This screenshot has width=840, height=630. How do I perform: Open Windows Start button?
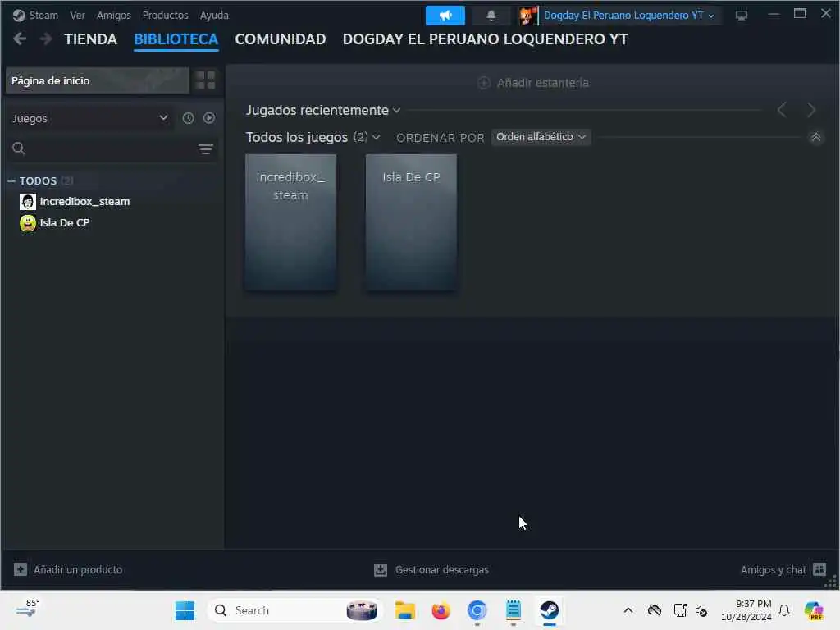[185, 610]
